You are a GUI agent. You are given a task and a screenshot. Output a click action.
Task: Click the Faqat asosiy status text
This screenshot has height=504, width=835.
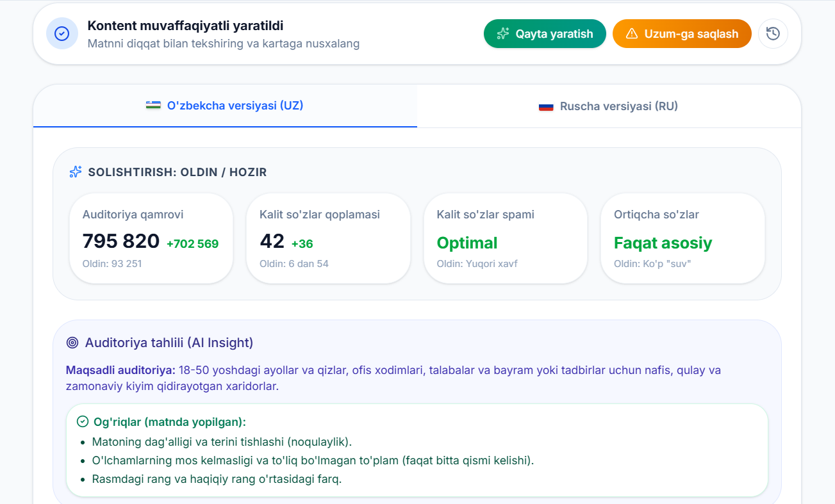[x=663, y=243]
